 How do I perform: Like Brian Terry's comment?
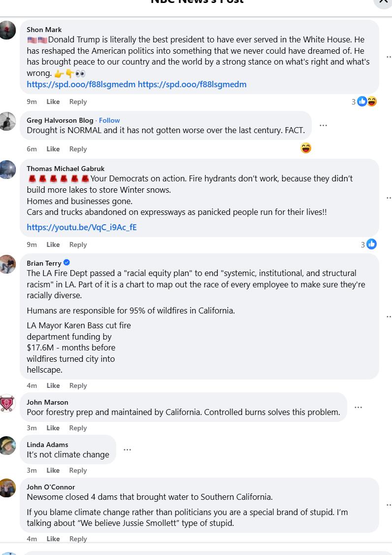53,385
